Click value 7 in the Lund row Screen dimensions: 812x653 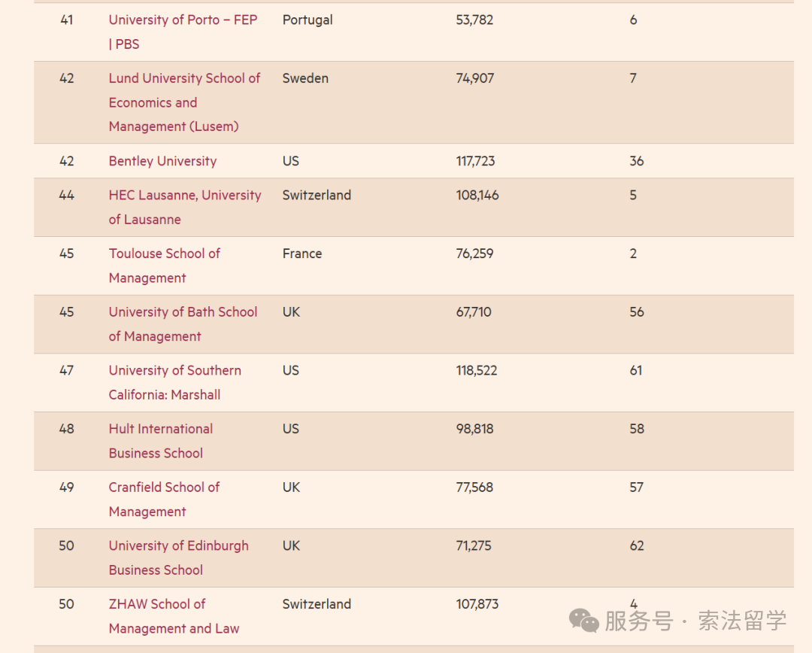pos(633,78)
